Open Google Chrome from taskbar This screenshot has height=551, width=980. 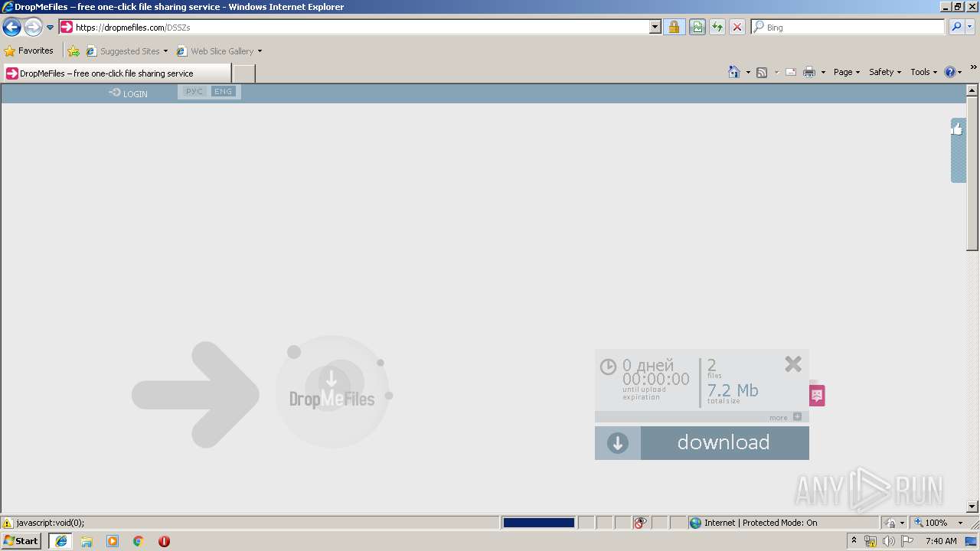click(x=139, y=541)
